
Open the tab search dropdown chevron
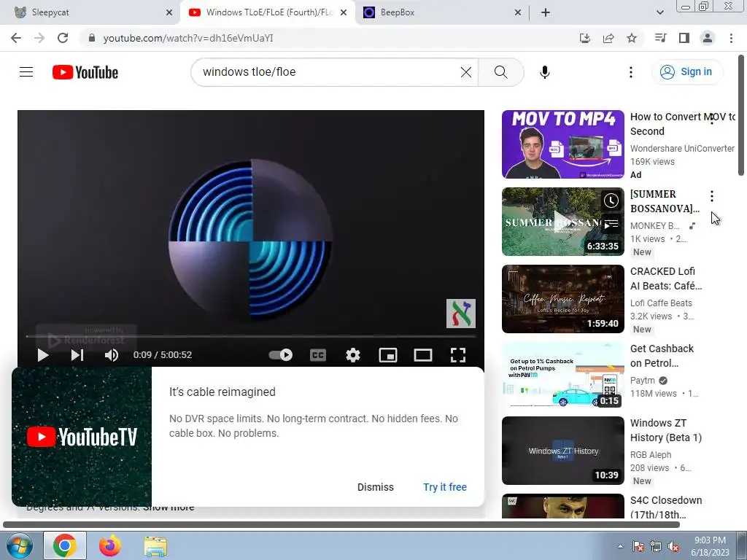pyautogui.click(x=659, y=12)
